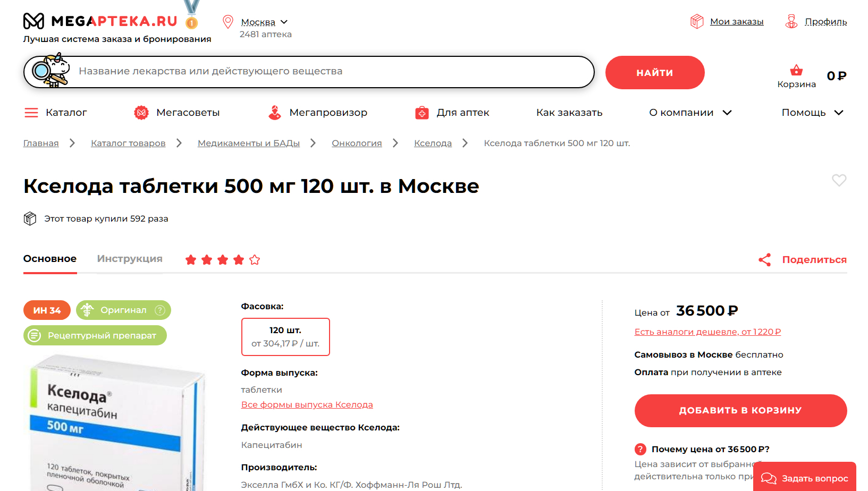Screen dimensions: 868x491
Task: Open the Мегапровизор menu item
Action: (328, 113)
